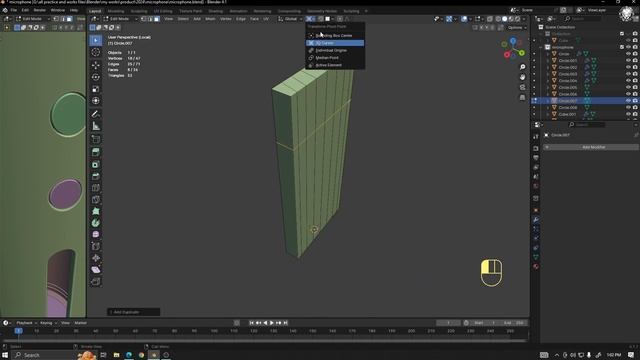The width and height of the screenshot is (640, 360).
Task: Choose Active Element pivot option
Action: tap(335, 65)
